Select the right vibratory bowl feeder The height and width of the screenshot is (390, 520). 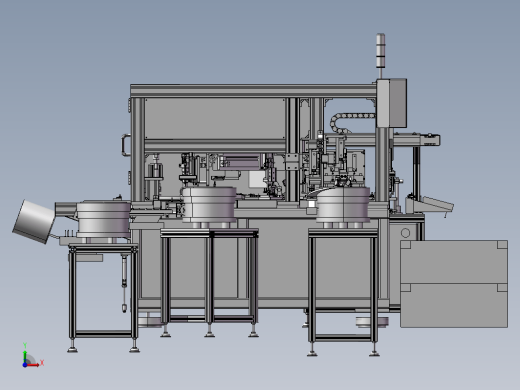coord(343,205)
